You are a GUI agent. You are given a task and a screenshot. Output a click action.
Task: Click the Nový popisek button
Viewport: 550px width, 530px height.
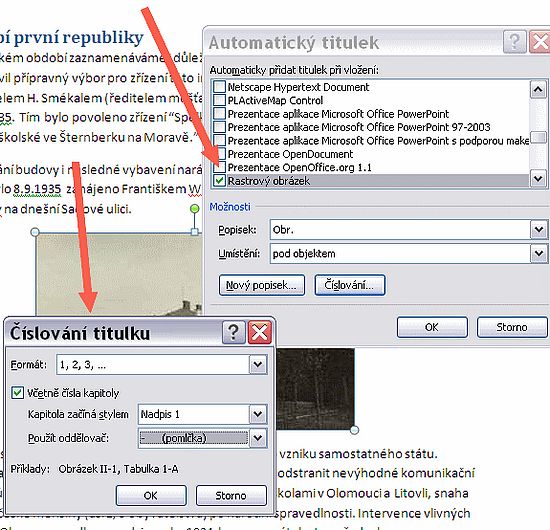pyautogui.click(x=262, y=285)
